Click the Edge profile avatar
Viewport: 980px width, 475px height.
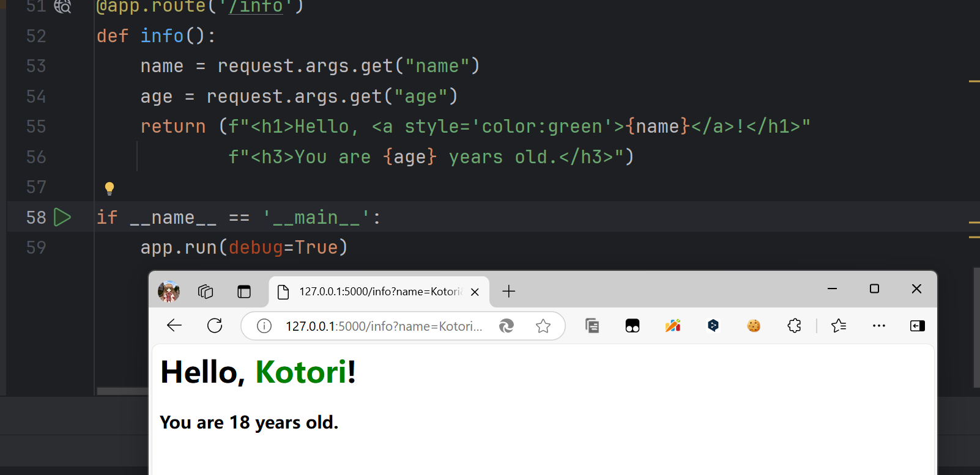pyautogui.click(x=169, y=292)
